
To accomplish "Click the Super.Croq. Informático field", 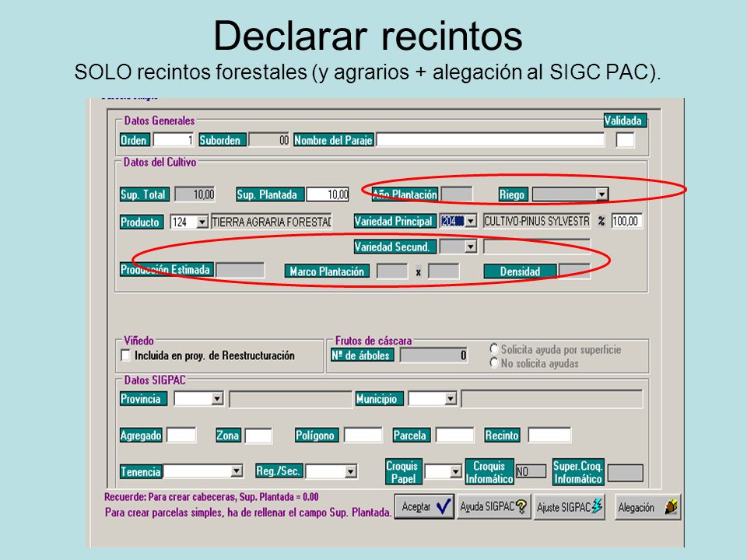I will click(x=626, y=473).
